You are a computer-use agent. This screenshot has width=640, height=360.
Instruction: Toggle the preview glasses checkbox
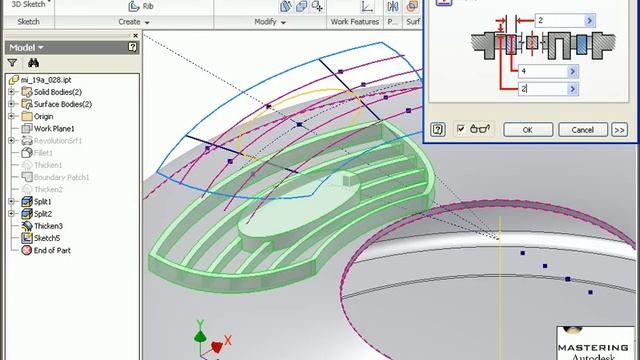point(461,129)
